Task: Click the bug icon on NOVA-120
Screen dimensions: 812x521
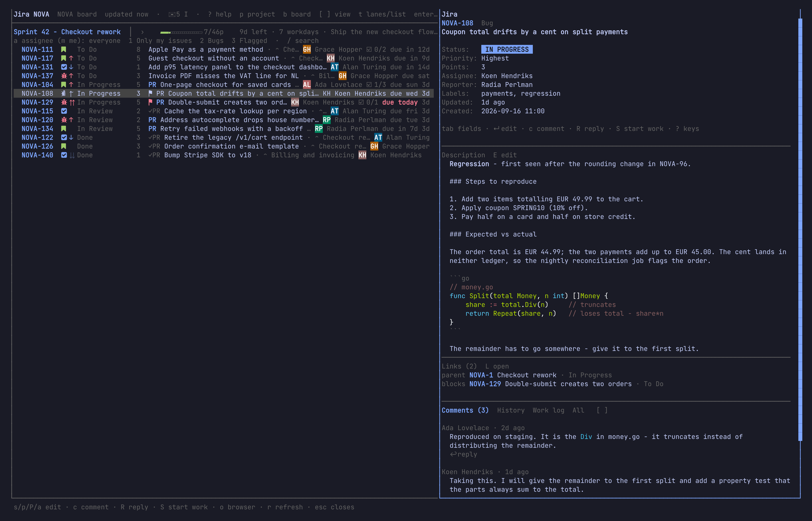Action: [64, 120]
